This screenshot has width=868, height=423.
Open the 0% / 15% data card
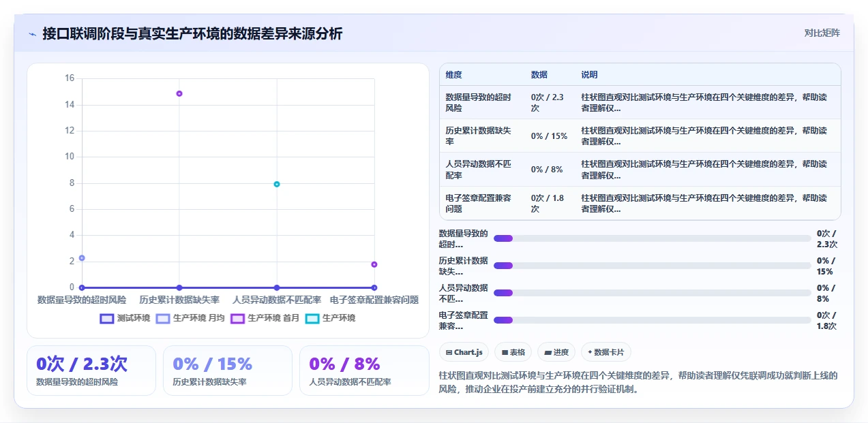tap(228, 371)
